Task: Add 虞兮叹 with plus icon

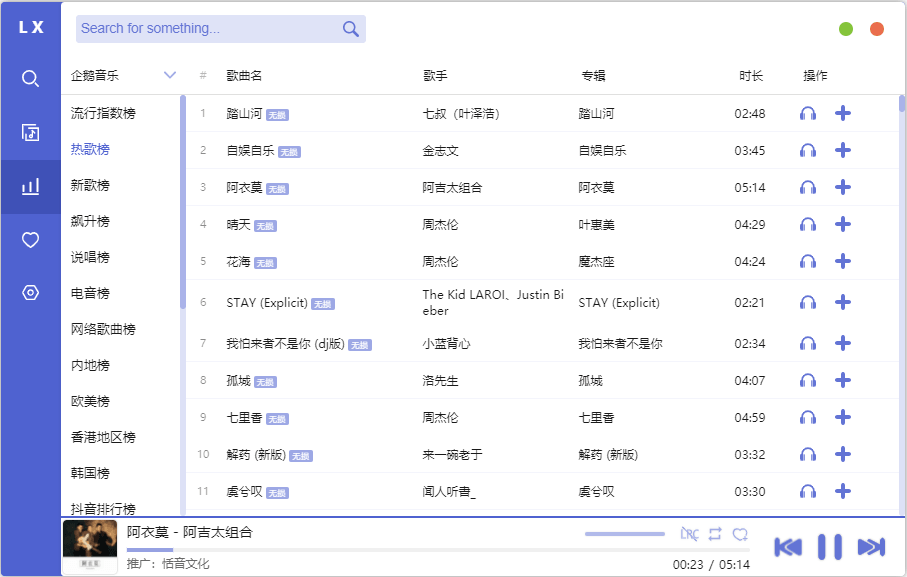Action: [x=843, y=491]
